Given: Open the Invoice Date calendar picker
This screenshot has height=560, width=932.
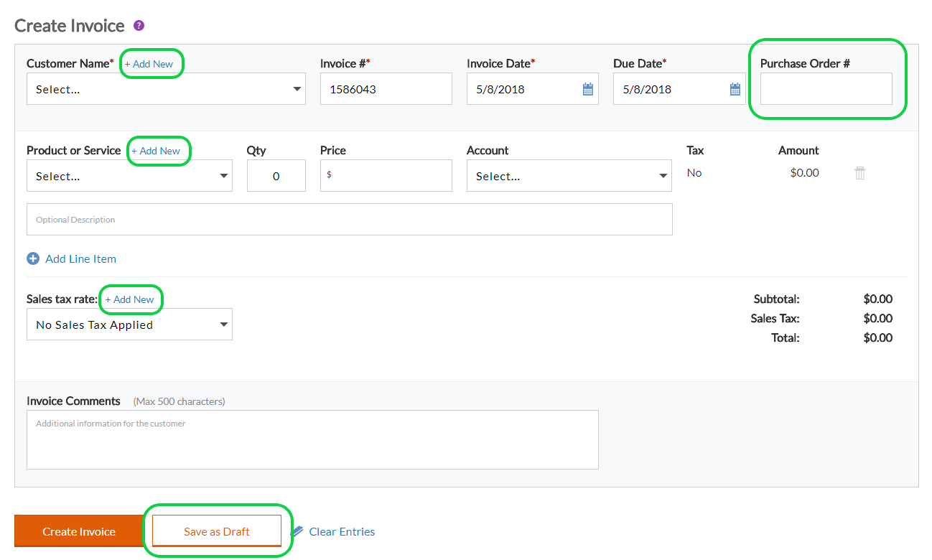Looking at the screenshot, I should [x=588, y=90].
